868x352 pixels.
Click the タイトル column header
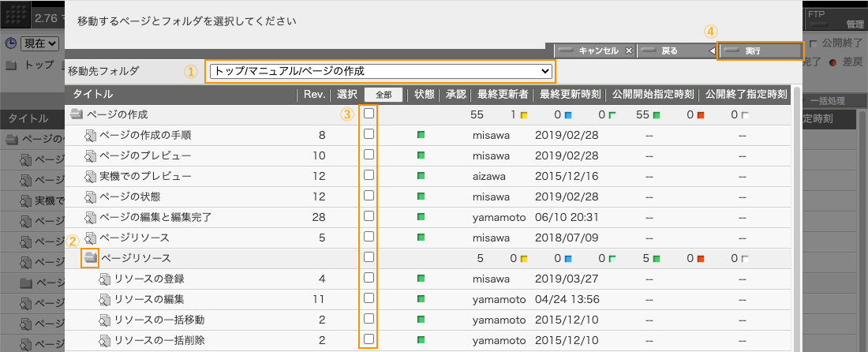point(92,94)
